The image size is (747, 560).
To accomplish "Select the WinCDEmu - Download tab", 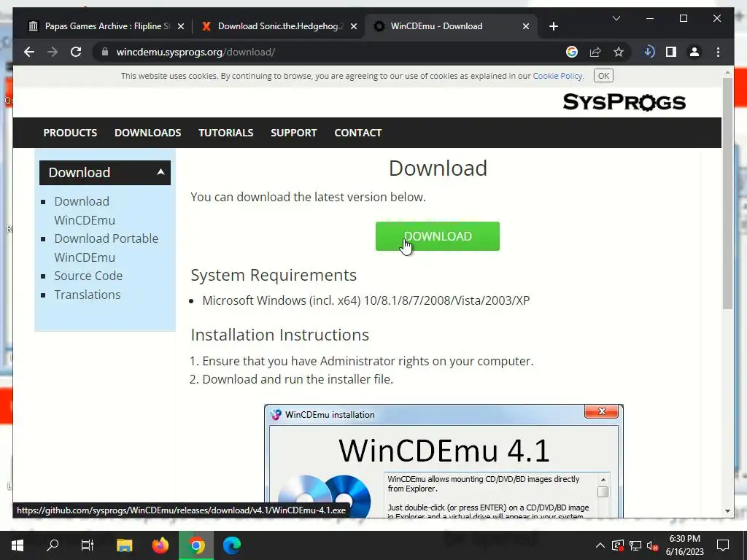I will tap(451, 26).
